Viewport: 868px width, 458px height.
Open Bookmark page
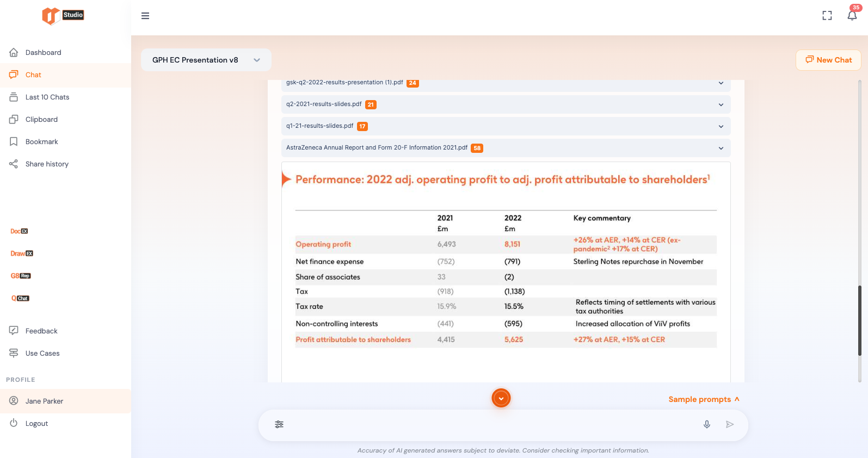point(65,142)
